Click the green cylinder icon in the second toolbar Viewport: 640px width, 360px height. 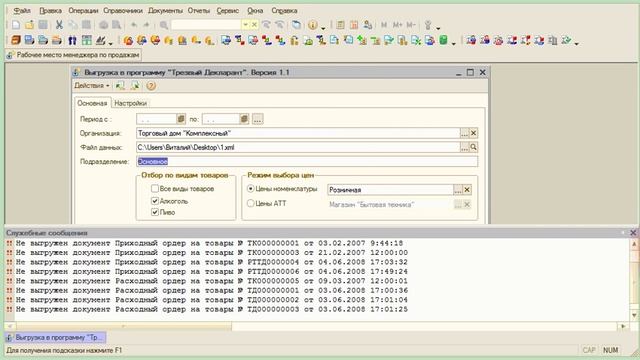[x=443, y=40]
